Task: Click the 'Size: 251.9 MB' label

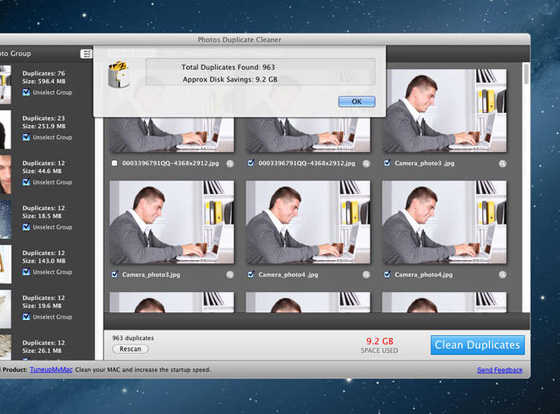Action: pyautogui.click(x=44, y=126)
